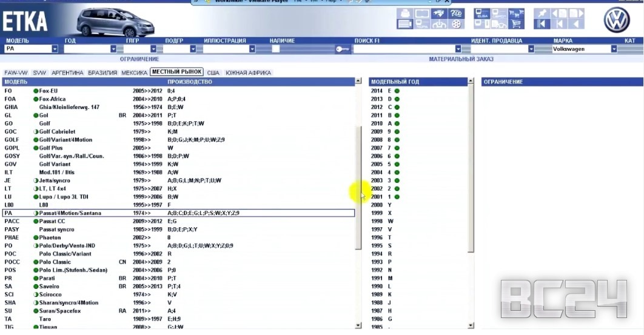
Task: Launch the ELSA icon
Action: pyautogui.click(x=482, y=13)
